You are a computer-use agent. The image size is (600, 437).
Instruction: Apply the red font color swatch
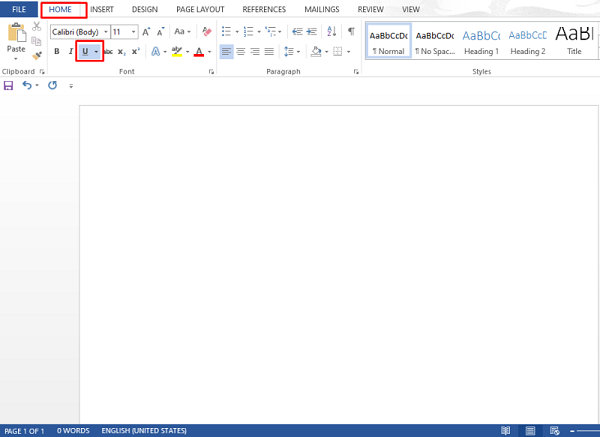click(199, 52)
